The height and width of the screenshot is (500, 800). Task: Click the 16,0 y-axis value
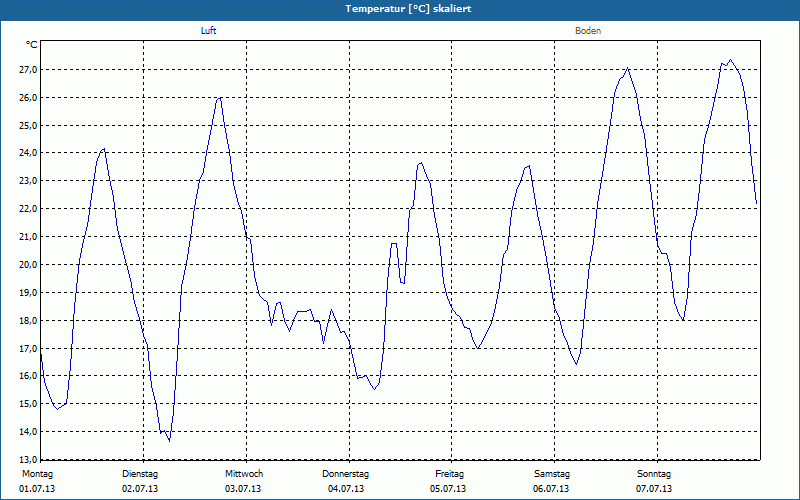29,376
